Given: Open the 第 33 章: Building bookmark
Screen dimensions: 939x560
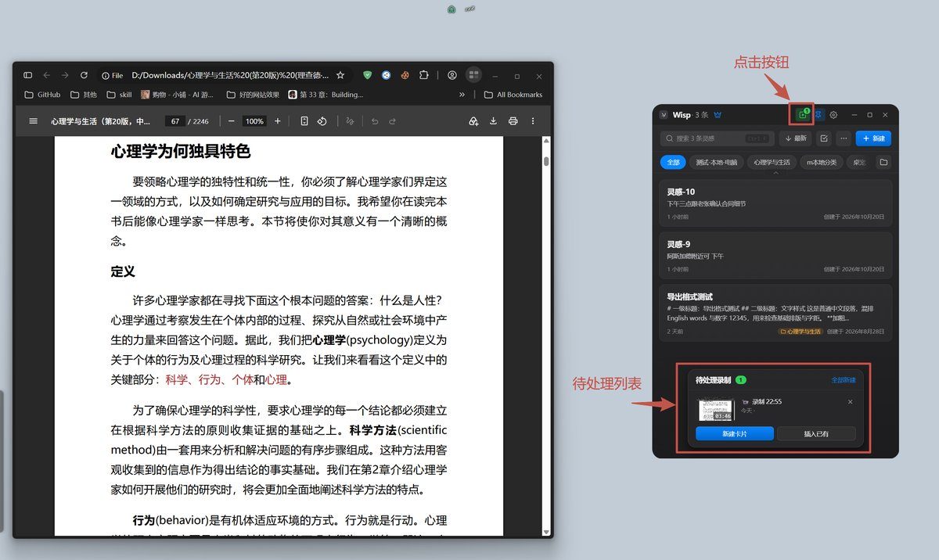Looking at the screenshot, I should pos(326,95).
